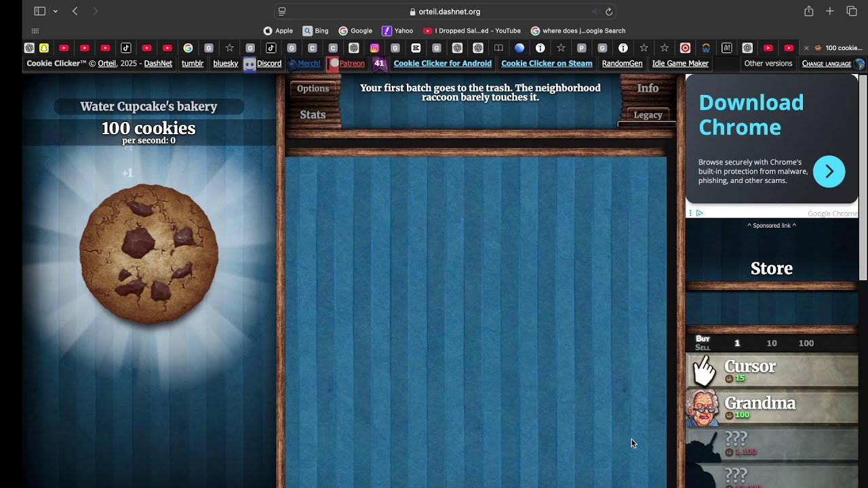Image resolution: width=868 pixels, height=488 pixels.
Task: Open the 'I Dropped Sal…' YouTube bookmark
Action: pyautogui.click(x=472, y=30)
